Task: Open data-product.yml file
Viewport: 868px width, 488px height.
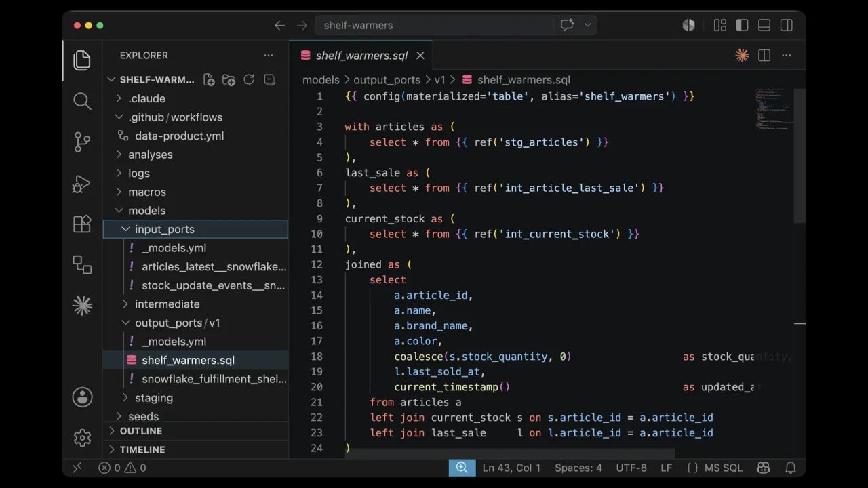Action: [x=195, y=136]
